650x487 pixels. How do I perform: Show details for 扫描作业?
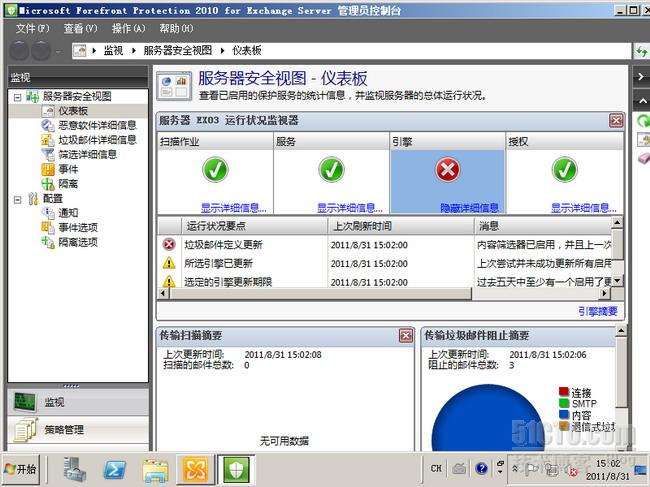233,208
